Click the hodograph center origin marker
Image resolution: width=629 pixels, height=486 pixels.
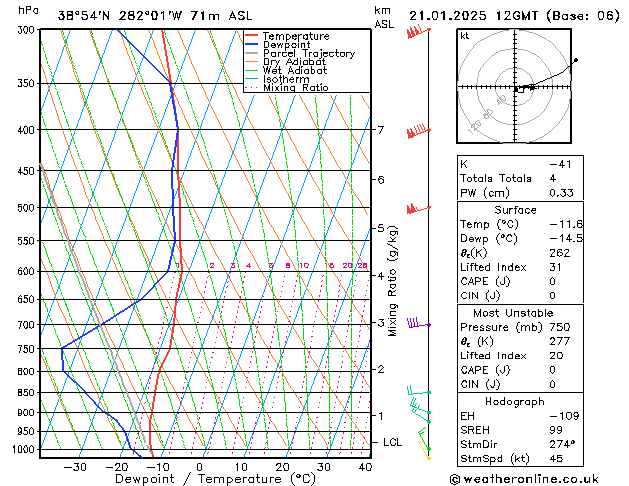(515, 89)
